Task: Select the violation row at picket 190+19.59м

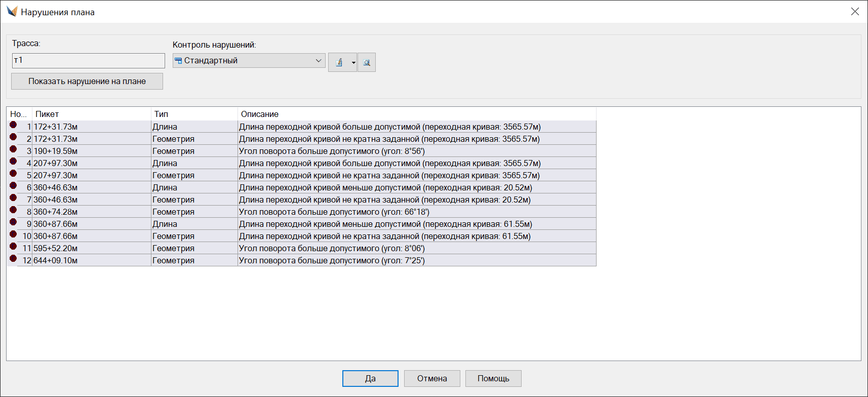Action: (x=304, y=151)
